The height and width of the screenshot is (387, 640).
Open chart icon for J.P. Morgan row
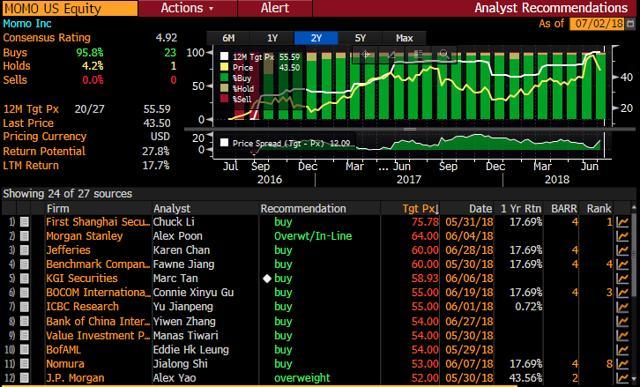(x=622, y=378)
